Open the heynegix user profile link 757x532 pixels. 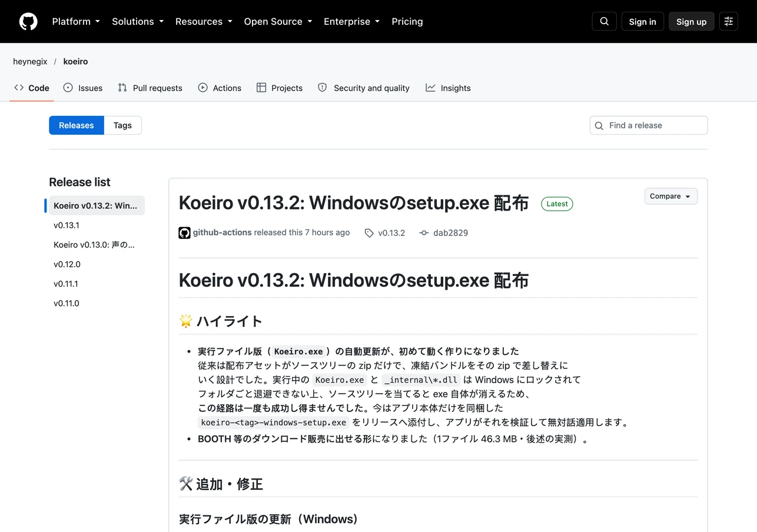(30, 61)
